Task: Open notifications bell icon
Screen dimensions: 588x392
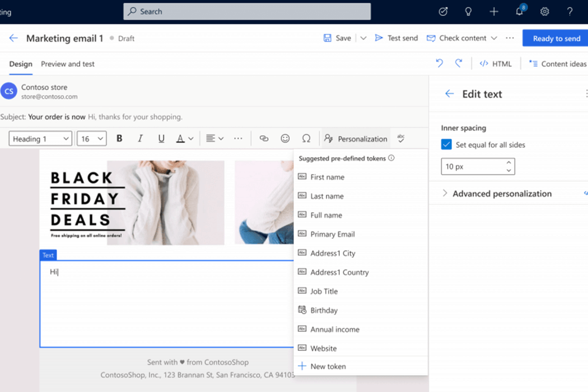Action: 519,12
